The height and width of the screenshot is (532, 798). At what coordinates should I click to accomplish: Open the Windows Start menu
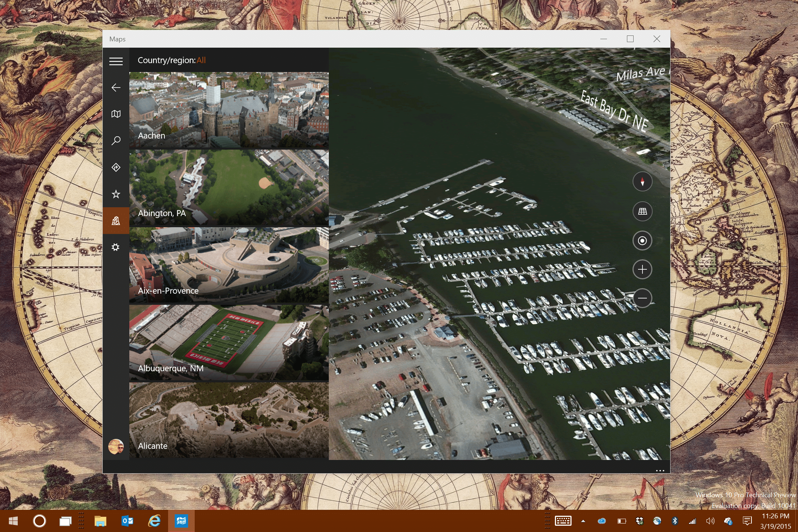[13, 521]
